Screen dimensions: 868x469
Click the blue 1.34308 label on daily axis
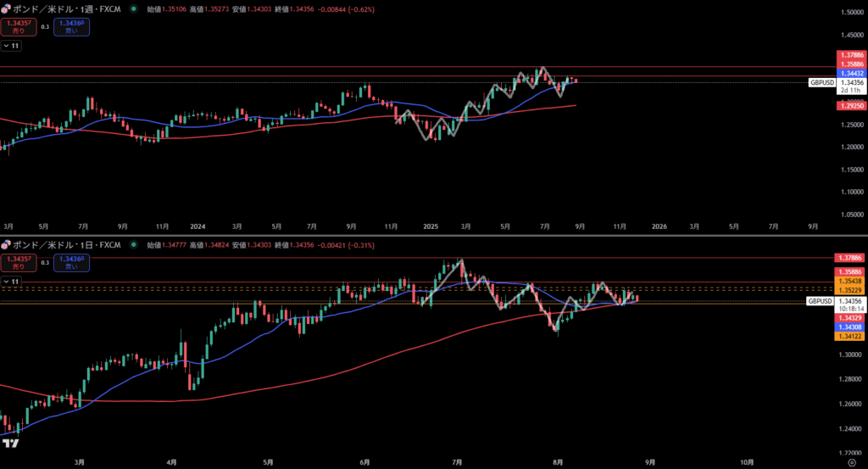coord(849,327)
